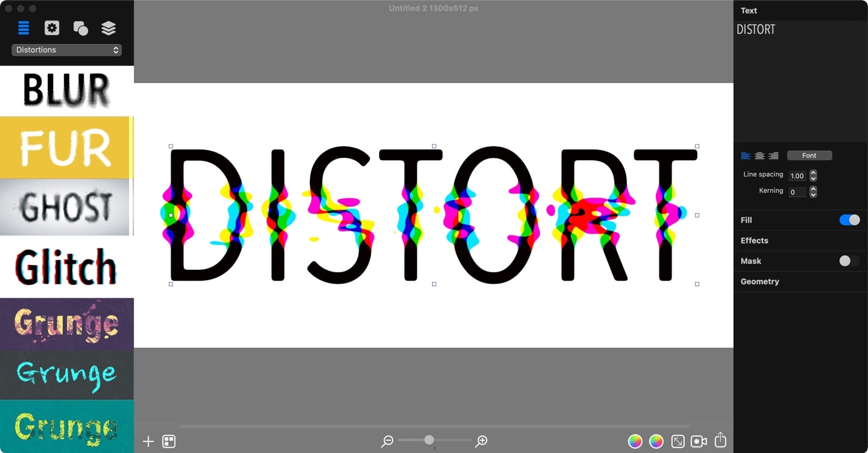Click the top-left selection handle

tap(171, 146)
